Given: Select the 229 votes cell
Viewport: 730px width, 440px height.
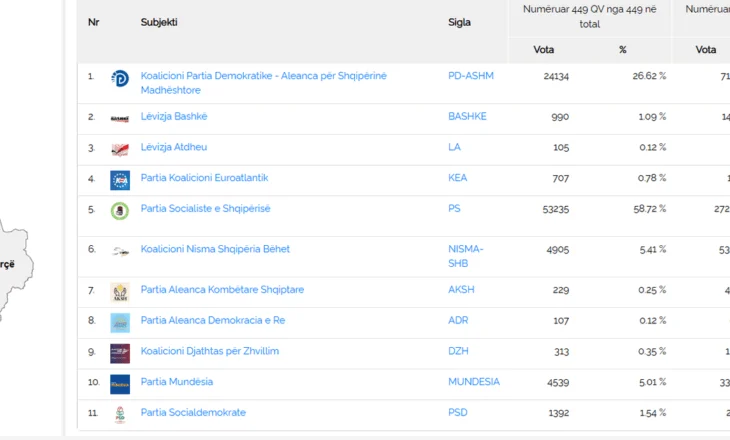Looking at the screenshot, I should pos(561,290).
